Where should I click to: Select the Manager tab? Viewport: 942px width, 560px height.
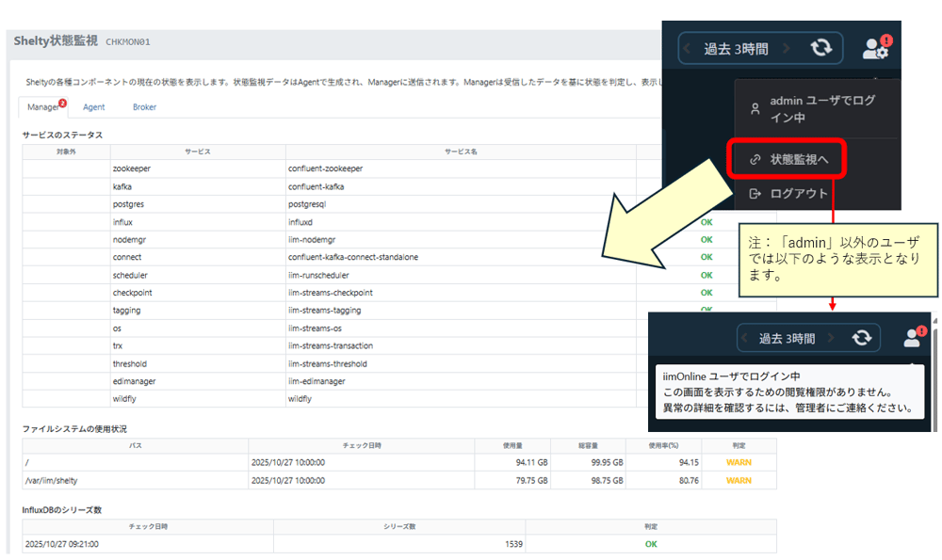[x=43, y=107]
